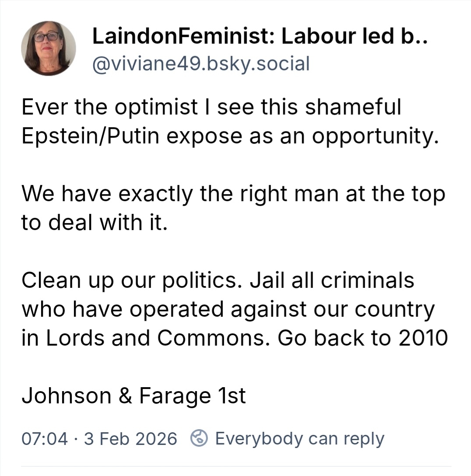Tap the "Everybody can reply" label
The image size is (471, 476).
(x=299, y=438)
